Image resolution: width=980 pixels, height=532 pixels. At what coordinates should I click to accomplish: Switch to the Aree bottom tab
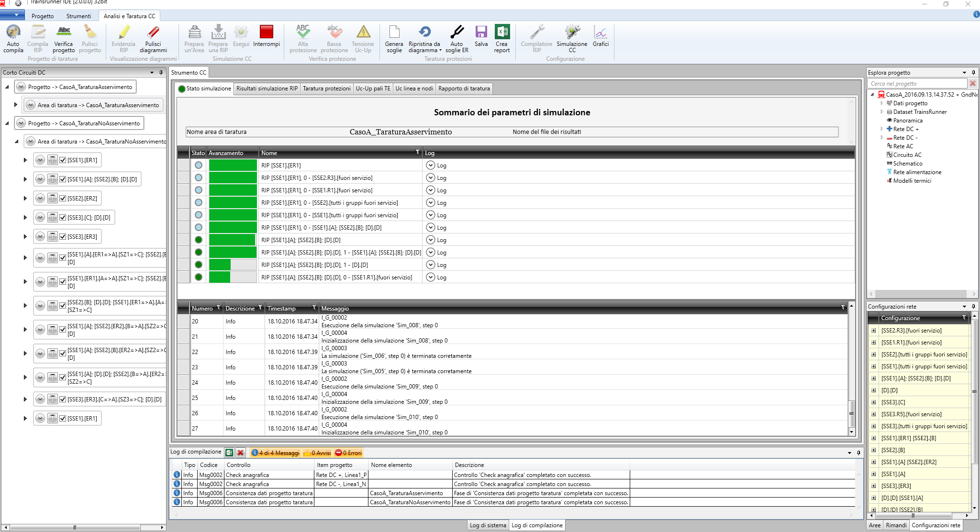[x=875, y=525]
